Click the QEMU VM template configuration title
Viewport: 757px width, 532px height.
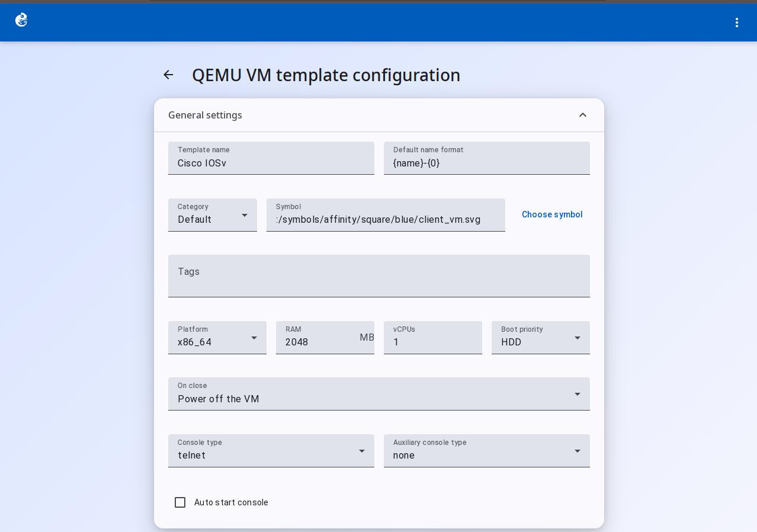pos(326,75)
